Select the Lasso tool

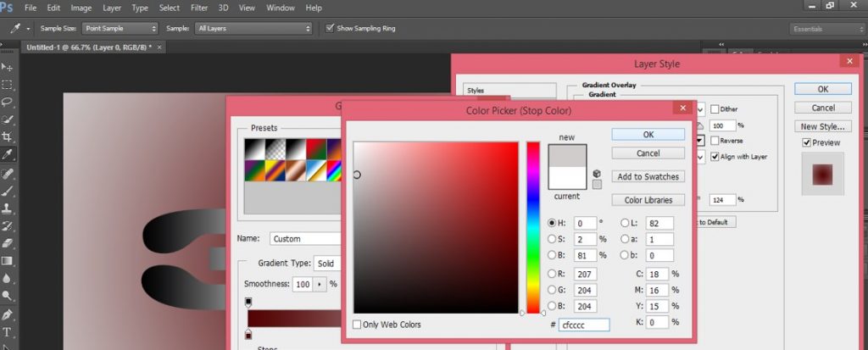(x=7, y=102)
